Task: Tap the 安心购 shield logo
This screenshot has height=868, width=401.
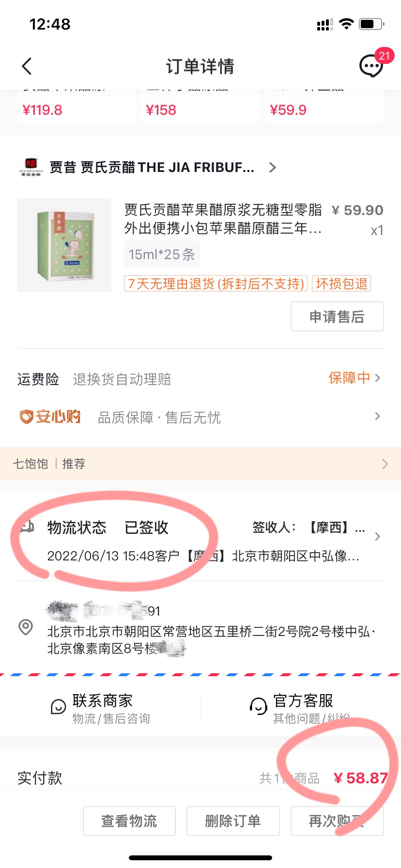Action: tap(50, 417)
